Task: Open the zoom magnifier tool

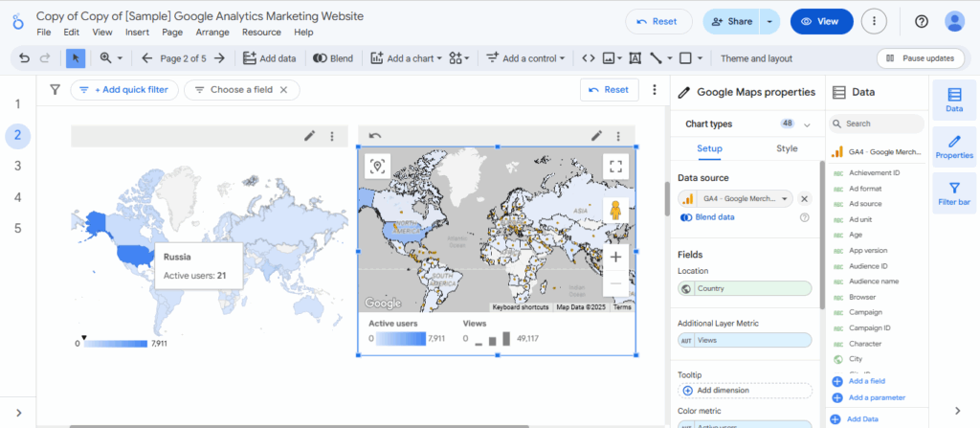Action: [x=105, y=58]
